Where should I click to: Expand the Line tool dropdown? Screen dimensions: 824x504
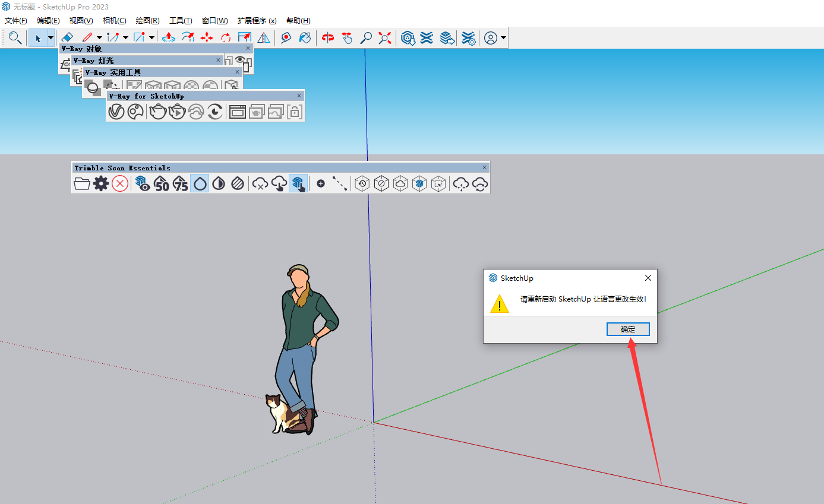99,37
